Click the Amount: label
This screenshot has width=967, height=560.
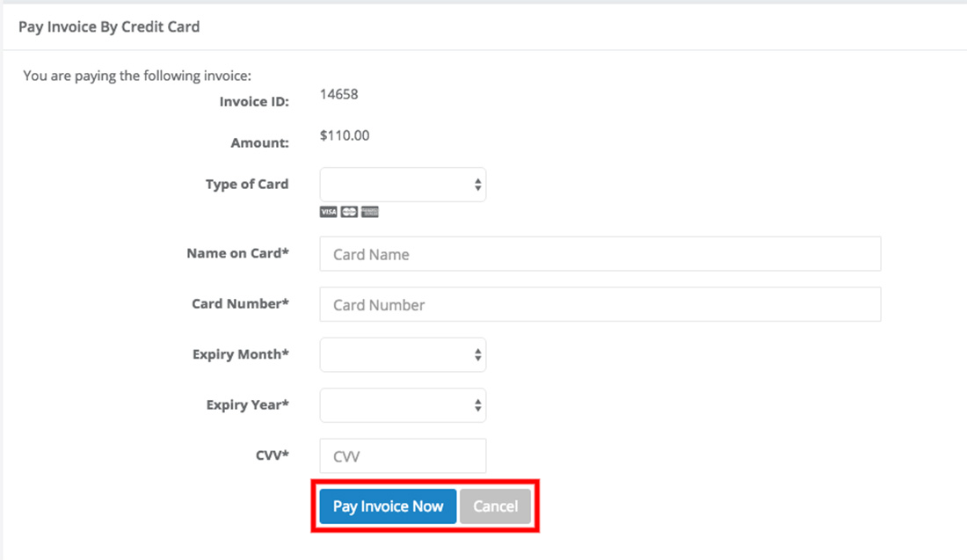click(259, 143)
